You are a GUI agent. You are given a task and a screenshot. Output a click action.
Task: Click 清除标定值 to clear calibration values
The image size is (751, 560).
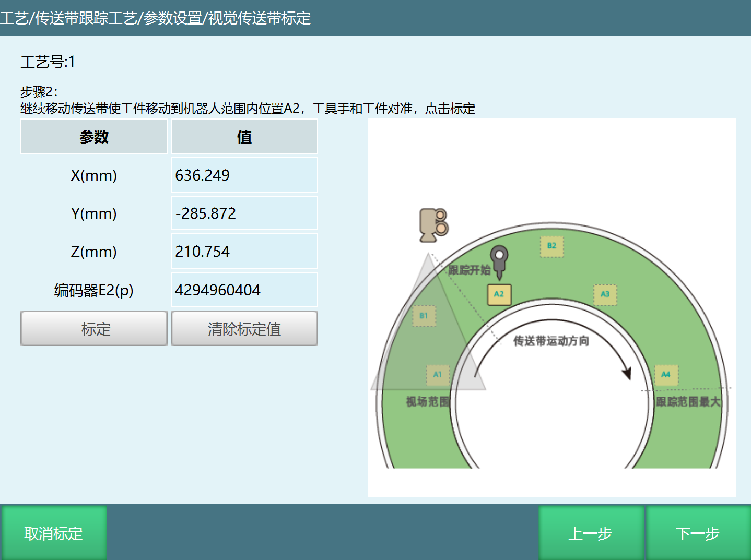(244, 328)
